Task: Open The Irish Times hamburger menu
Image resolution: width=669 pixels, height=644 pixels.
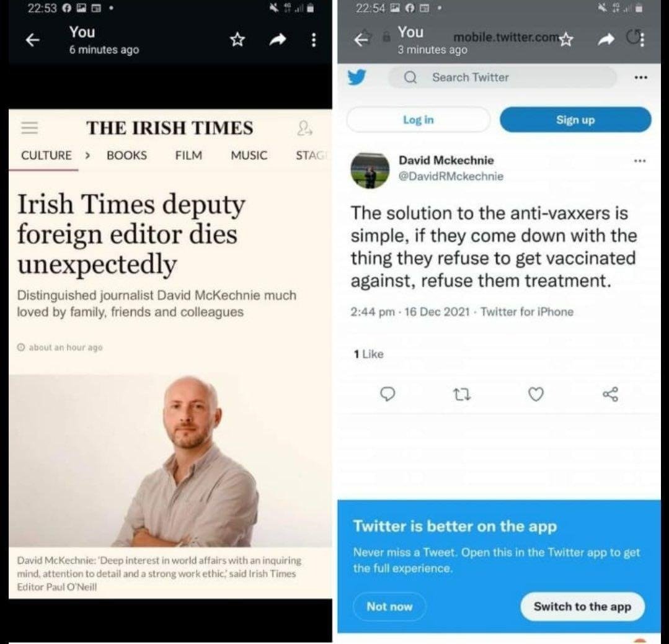Action: point(29,127)
